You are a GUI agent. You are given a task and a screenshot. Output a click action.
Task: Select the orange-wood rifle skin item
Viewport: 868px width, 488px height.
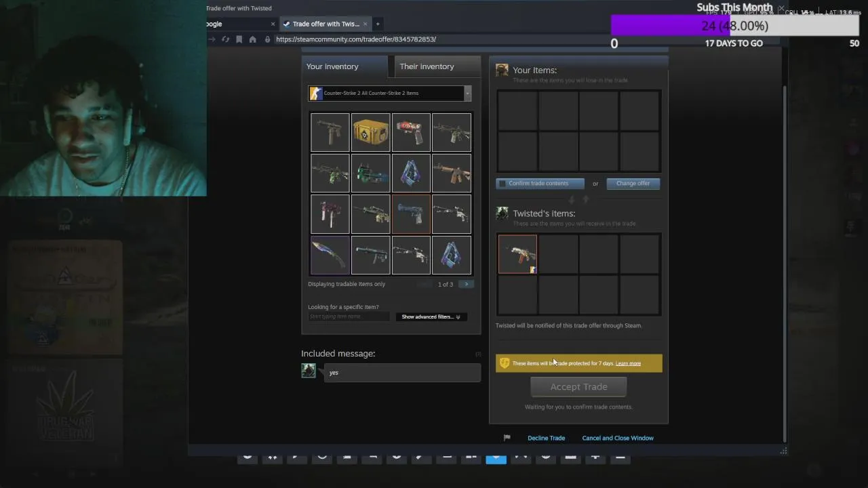coord(452,173)
